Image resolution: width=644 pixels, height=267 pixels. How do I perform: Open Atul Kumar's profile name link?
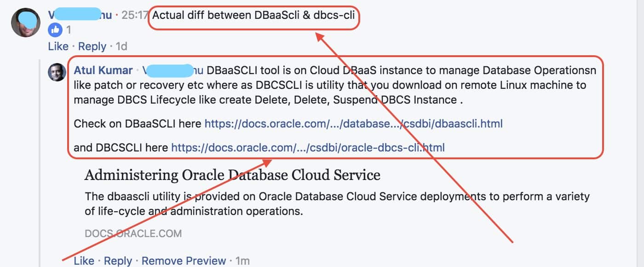pyautogui.click(x=103, y=70)
